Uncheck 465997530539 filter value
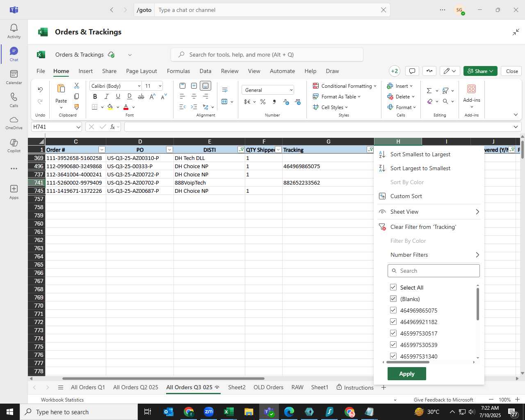 (x=393, y=345)
